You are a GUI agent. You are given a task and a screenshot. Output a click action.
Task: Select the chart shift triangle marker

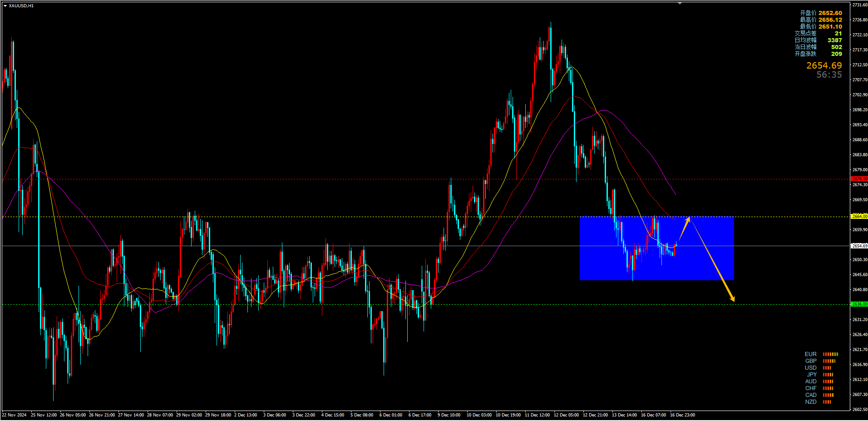pos(680,3)
